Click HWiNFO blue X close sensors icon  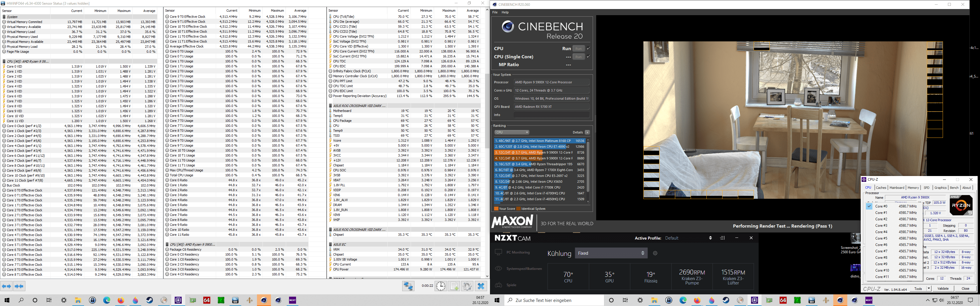click(x=481, y=286)
